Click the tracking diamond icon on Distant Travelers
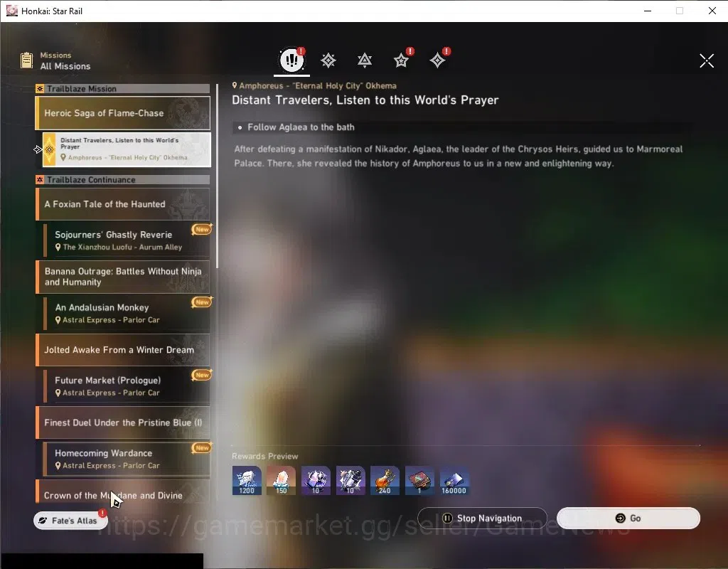The width and height of the screenshot is (728, 569). [49, 149]
